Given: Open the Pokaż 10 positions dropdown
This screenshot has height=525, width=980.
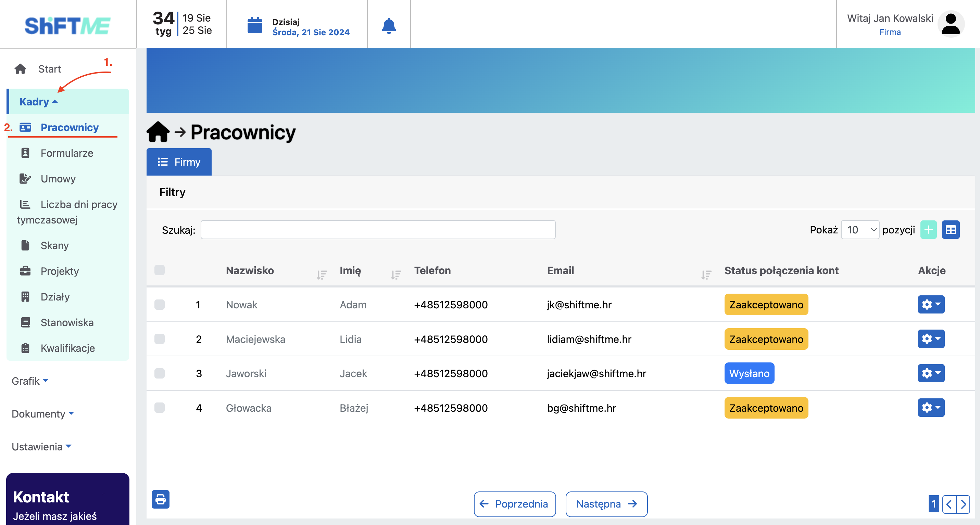Looking at the screenshot, I should pos(860,230).
